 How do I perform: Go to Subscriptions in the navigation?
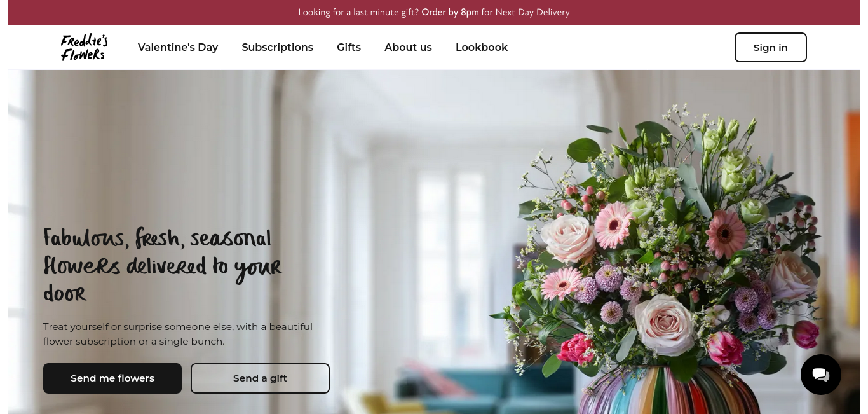point(277,47)
